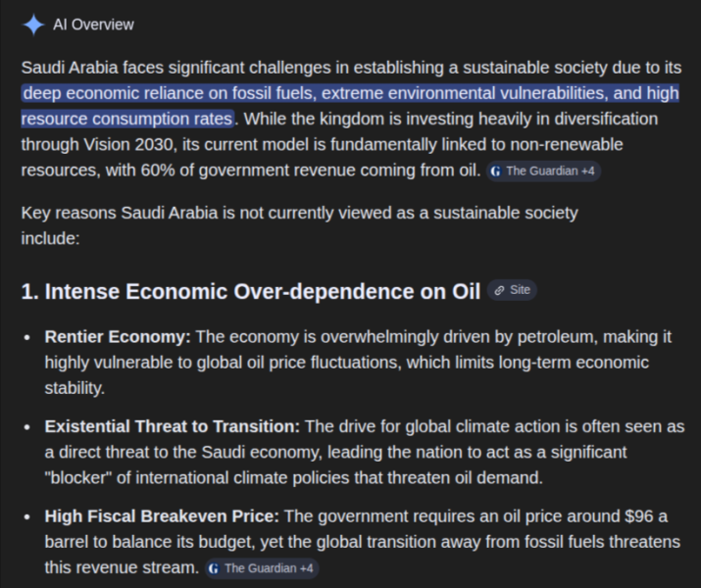Click the highlighted 'resource consumption rates' phrase
The image size is (701, 588).
tap(127, 119)
